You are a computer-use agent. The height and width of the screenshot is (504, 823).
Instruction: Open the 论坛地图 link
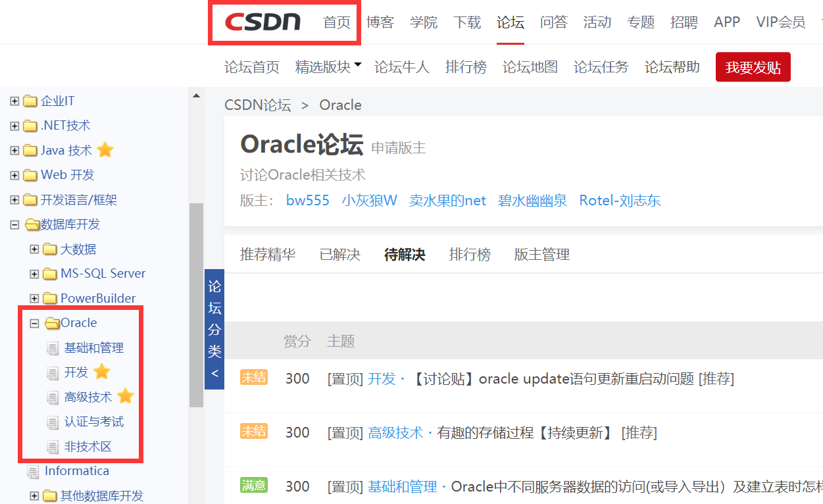click(x=530, y=67)
